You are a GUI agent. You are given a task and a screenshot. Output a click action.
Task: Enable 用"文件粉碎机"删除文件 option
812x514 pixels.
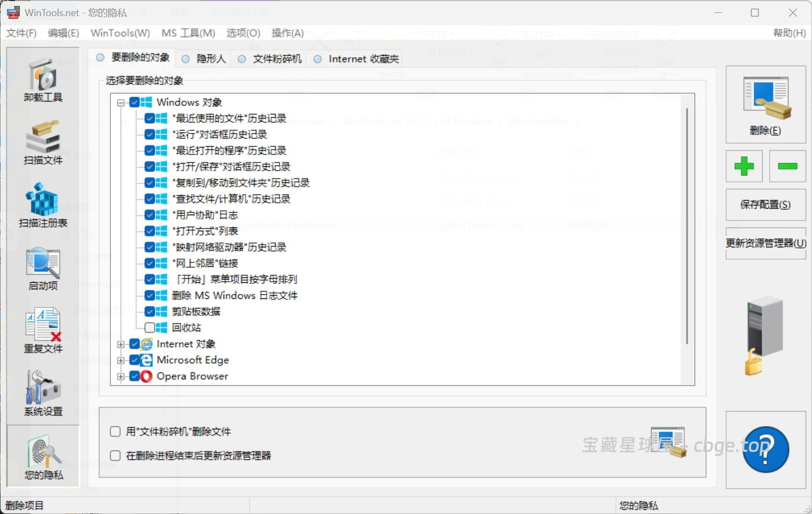115,431
